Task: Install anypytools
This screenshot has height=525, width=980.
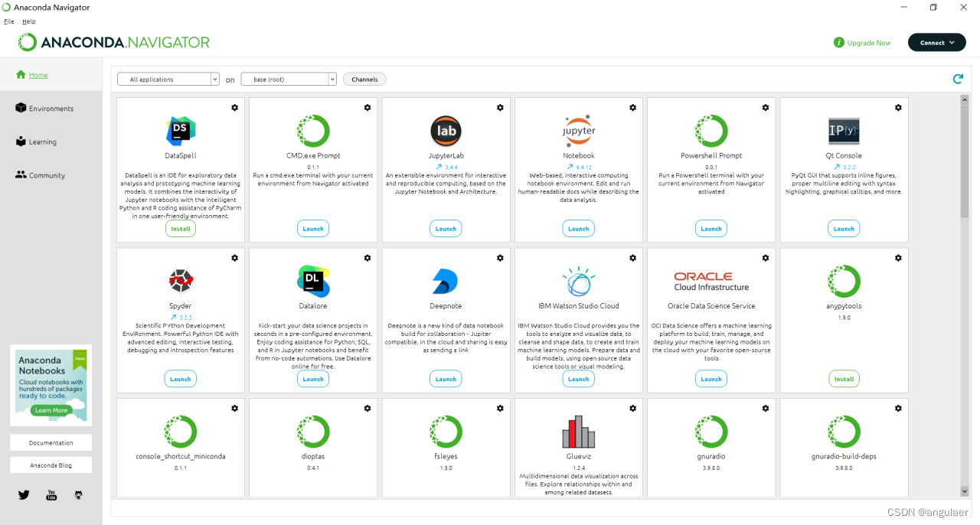Action: pos(844,378)
